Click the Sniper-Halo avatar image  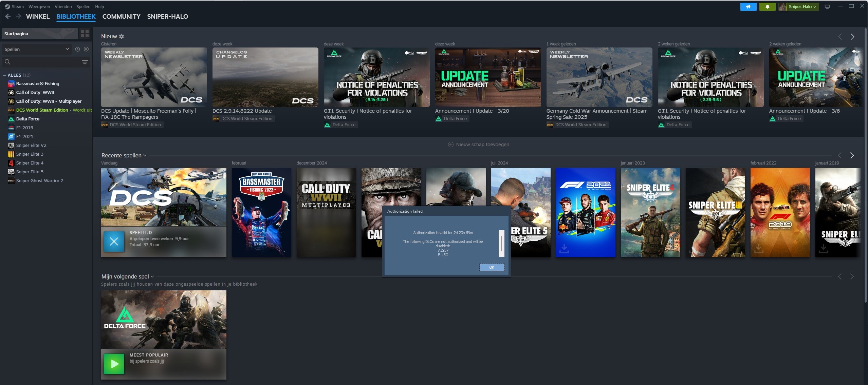[782, 6]
